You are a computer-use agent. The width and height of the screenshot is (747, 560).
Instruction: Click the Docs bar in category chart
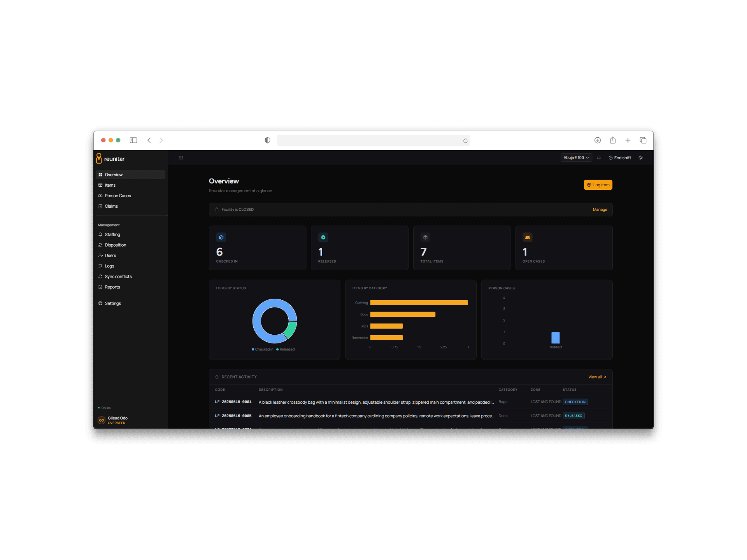[x=403, y=314]
